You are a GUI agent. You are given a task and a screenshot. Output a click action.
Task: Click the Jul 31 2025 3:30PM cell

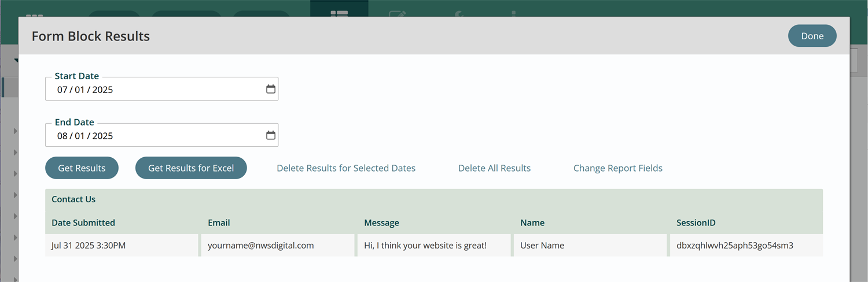[122, 245]
